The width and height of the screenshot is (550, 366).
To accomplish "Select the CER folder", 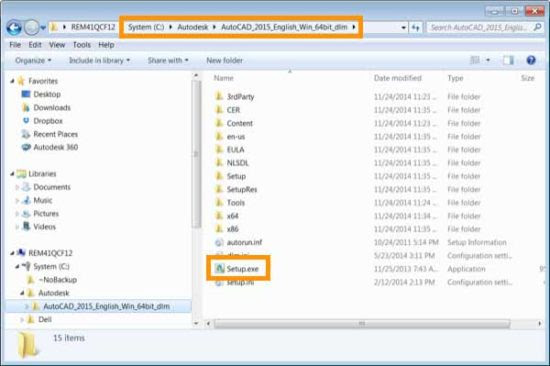I will [x=233, y=110].
